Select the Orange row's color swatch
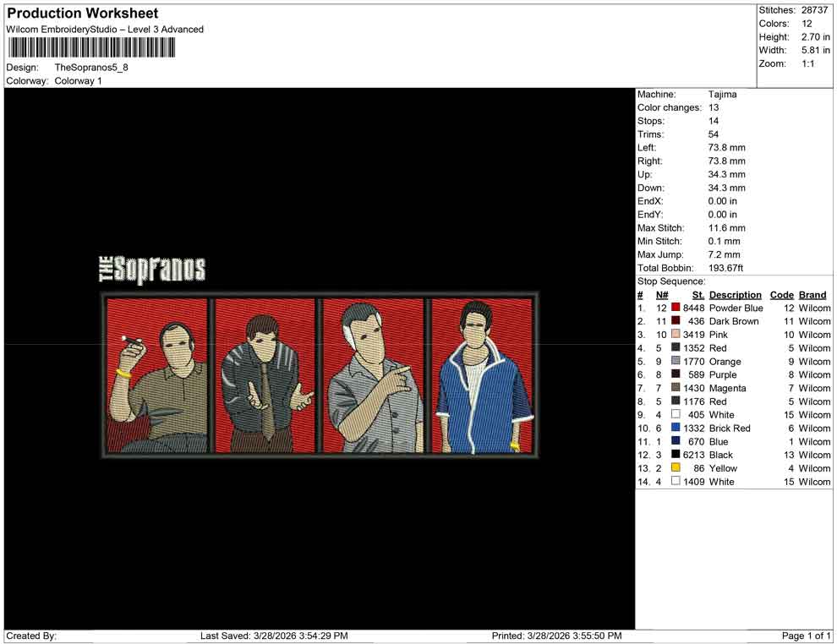This screenshot has height=644, width=837. (x=676, y=361)
